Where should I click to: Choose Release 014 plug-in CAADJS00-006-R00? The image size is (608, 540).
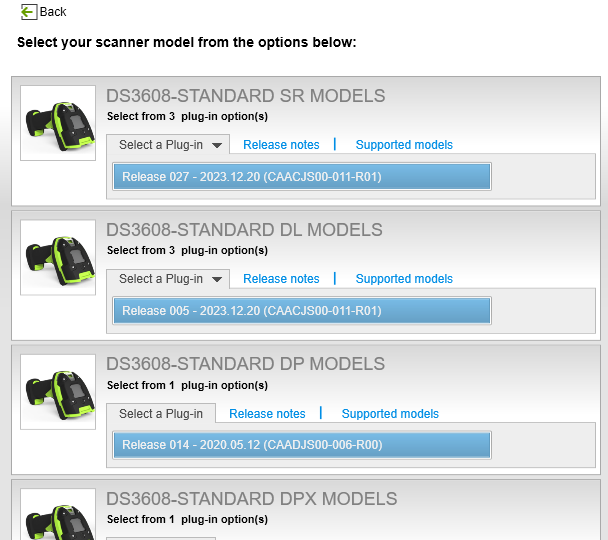point(302,445)
